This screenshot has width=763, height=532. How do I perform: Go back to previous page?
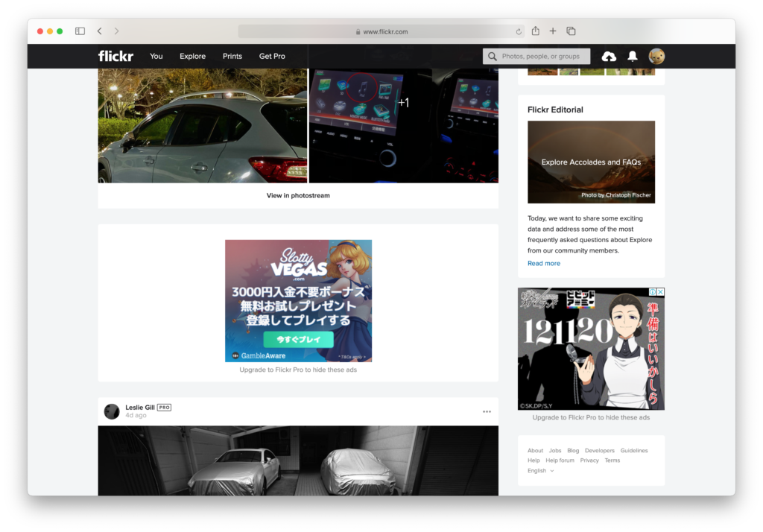99,31
